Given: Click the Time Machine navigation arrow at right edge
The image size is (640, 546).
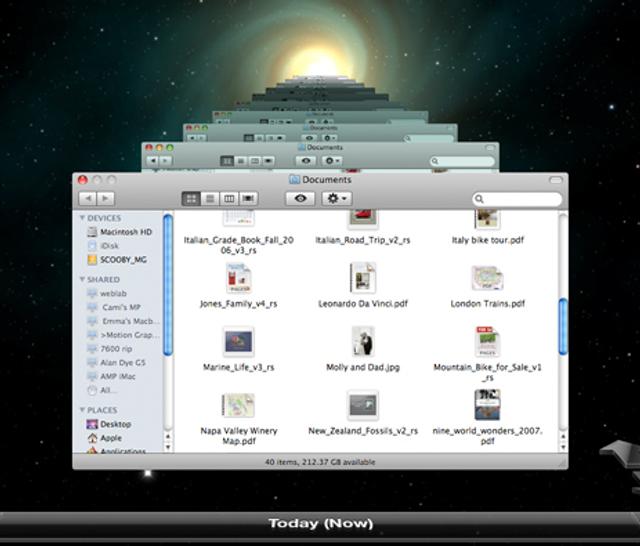Looking at the screenshot, I should 622,454.
